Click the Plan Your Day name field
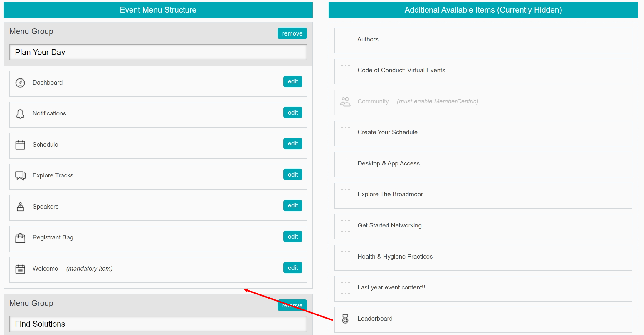Viewport: 644px width, 335px height. (x=158, y=52)
